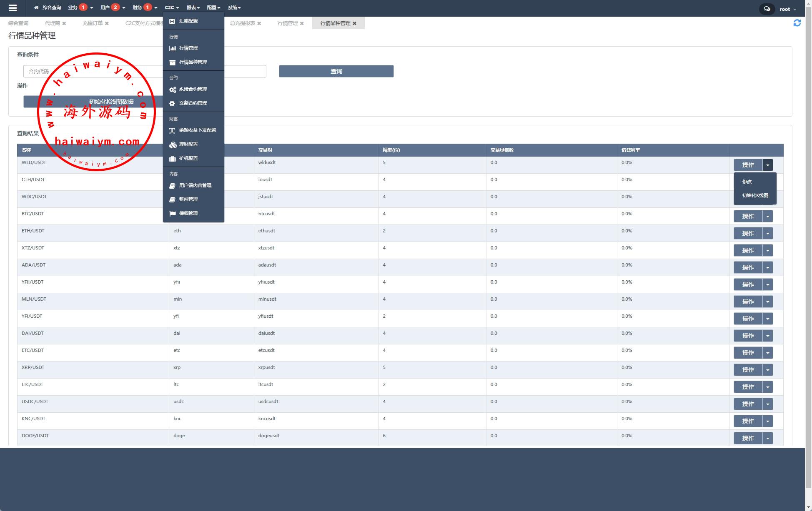
Task: Choose 修改 in the action menu
Action: coord(747,182)
